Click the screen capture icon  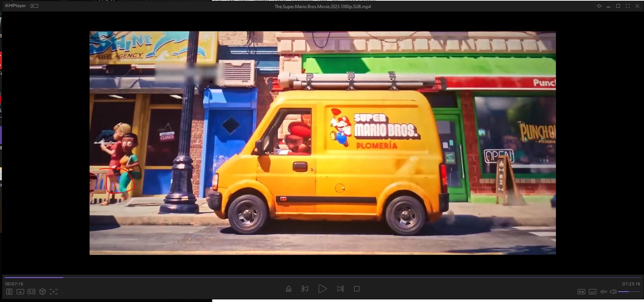pos(54,292)
